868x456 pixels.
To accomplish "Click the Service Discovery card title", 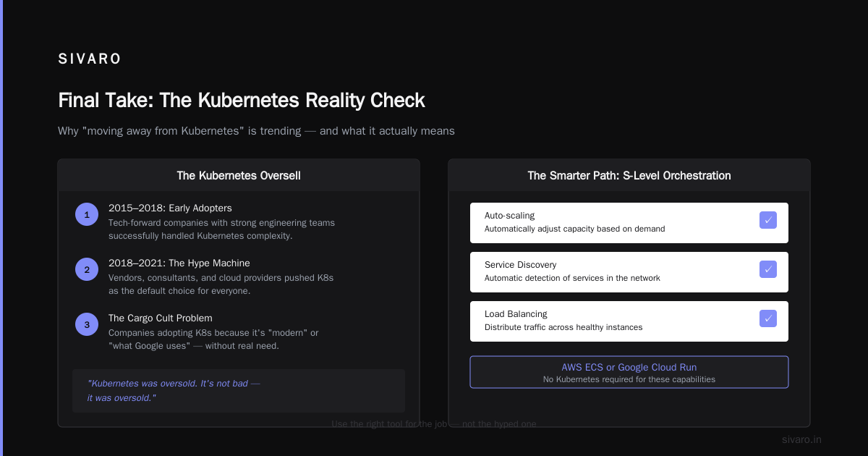I will click(x=520, y=265).
